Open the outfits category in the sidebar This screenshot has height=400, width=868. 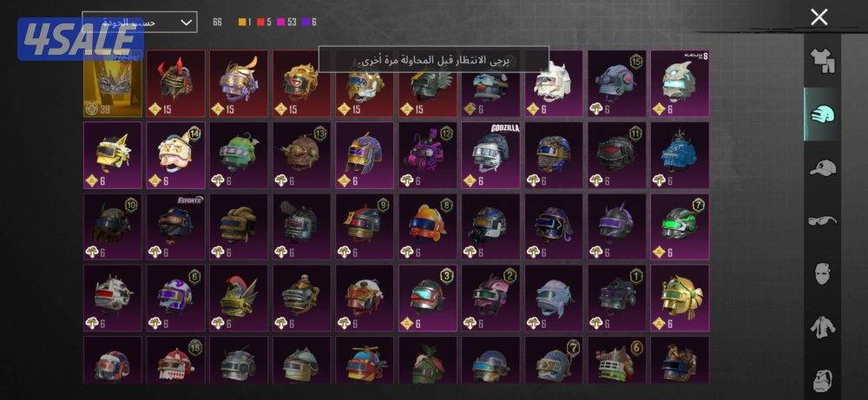tap(822, 61)
